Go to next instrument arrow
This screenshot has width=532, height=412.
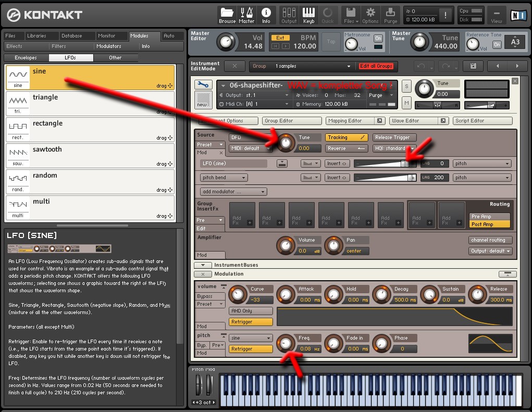pyautogui.click(x=517, y=66)
